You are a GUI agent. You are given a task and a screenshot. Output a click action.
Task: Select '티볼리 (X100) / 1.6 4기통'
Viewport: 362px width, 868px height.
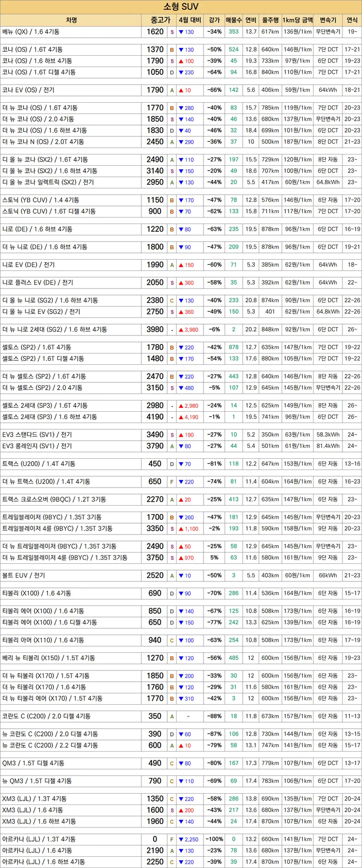(37, 593)
